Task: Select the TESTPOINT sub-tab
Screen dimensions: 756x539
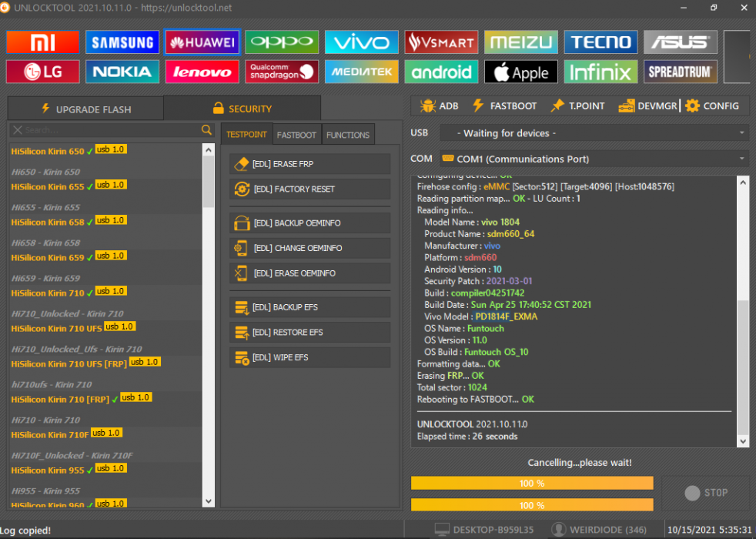Action: tap(246, 135)
